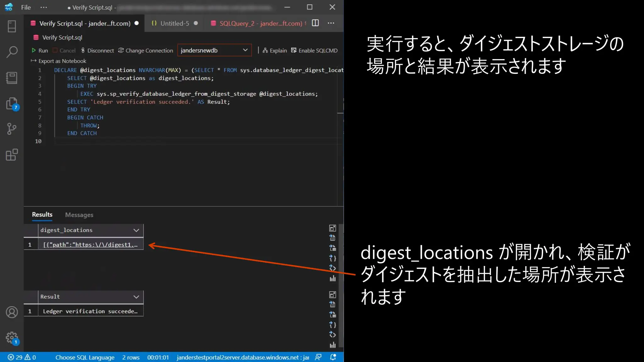Open the title bar overflow menu ellipsis
This screenshot has height=362, width=644.
point(44,7)
